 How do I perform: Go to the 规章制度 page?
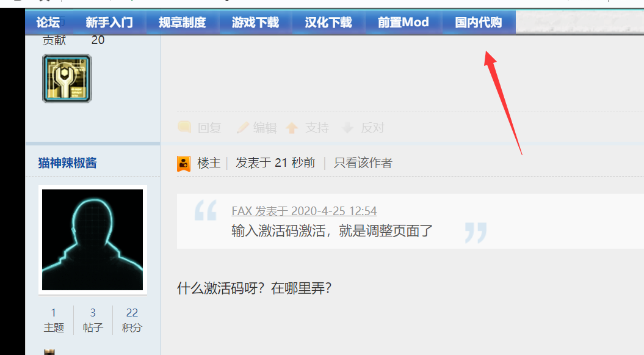click(x=183, y=22)
